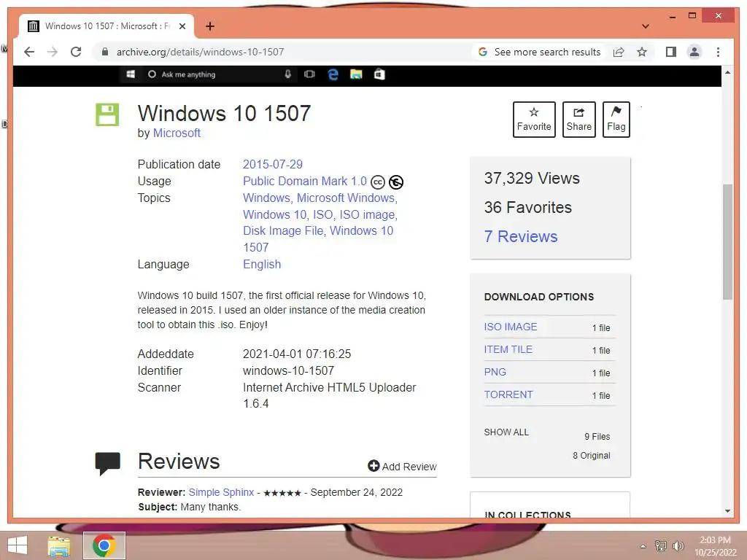
Task: Click Add Review plus icon
Action: point(373,466)
